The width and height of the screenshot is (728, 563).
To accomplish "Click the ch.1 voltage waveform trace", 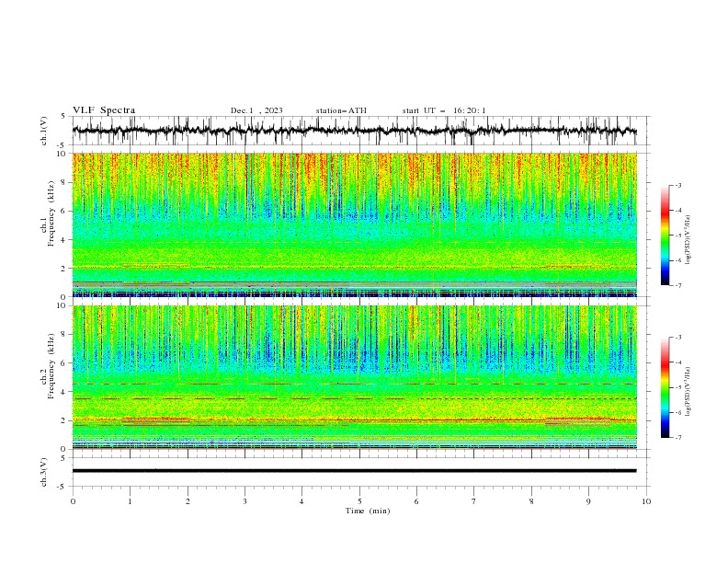I will [355, 131].
